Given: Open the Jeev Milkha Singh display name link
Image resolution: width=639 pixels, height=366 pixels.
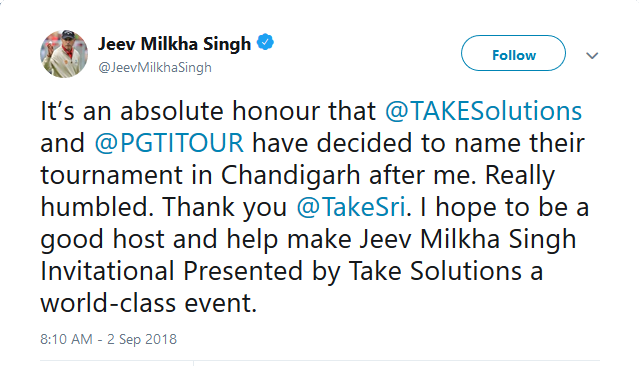Looking at the screenshot, I should pyautogui.click(x=174, y=44).
